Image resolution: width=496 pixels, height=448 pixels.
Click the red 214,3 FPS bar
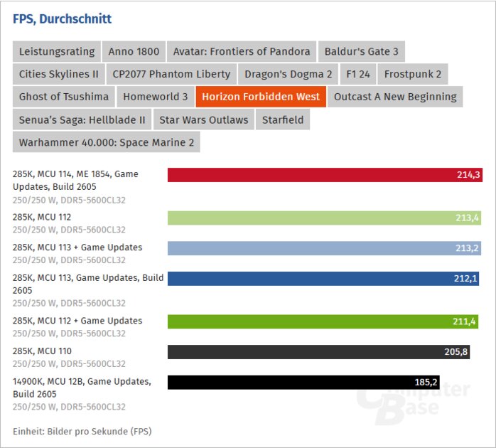325,175
